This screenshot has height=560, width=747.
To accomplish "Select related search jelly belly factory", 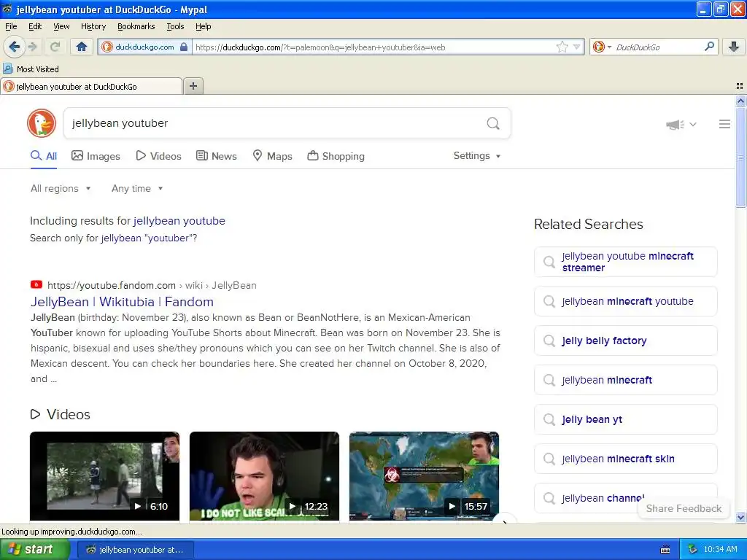I will 625,341.
